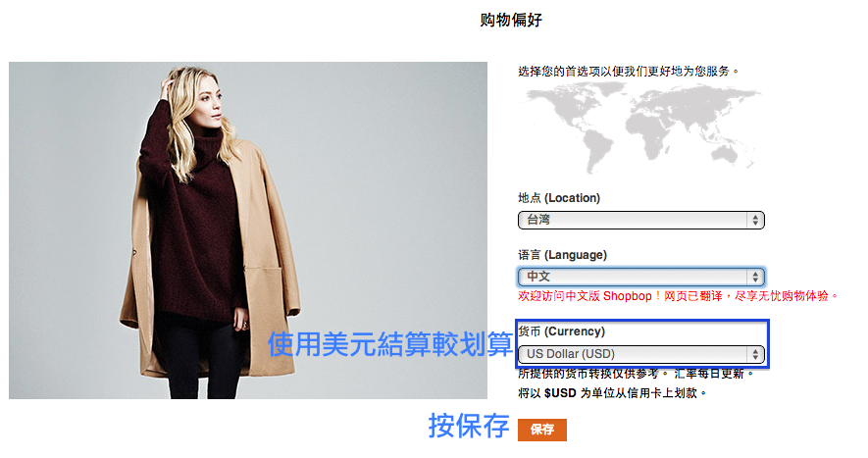Click the blue 按保存 annotation text
The image size is (868, 458).
click(x=469, y=426)
